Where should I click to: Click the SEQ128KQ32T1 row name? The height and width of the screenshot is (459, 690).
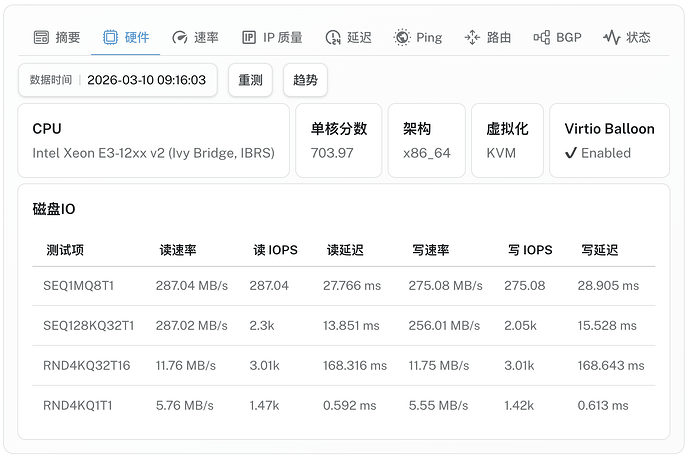click(88, 326)
